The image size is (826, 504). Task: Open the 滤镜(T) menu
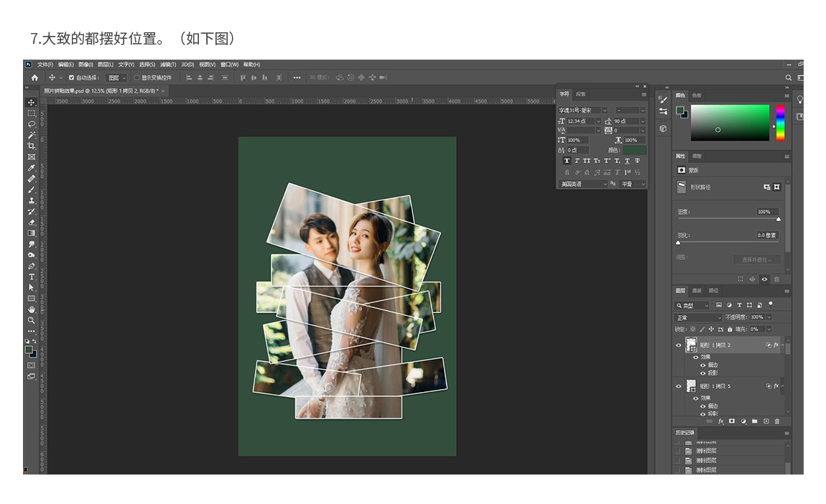[168, 65]
